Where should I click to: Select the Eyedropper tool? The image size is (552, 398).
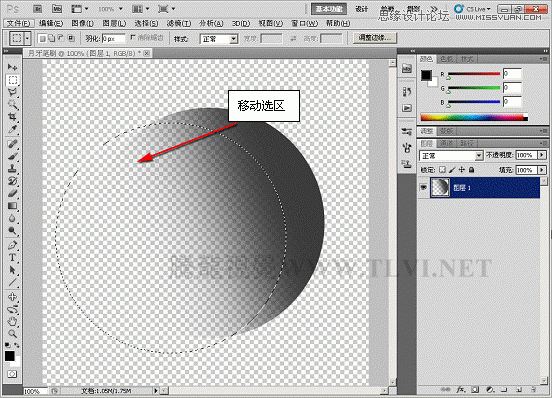pos(12,129)
